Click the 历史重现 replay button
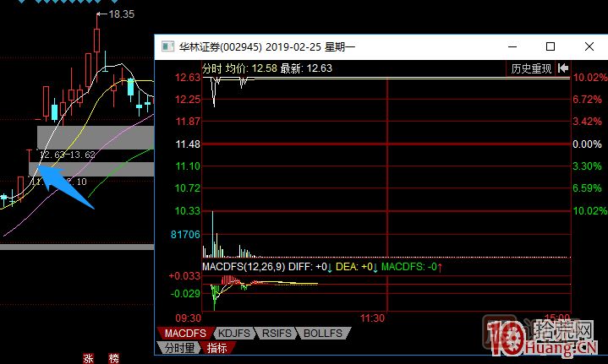This screenshot has height=364, width=608. 532,68
